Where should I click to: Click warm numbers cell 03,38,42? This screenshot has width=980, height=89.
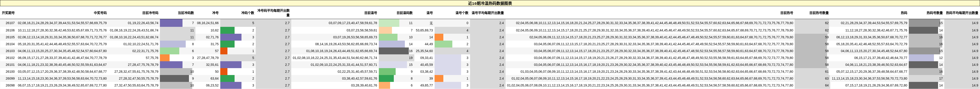(427, 72)
